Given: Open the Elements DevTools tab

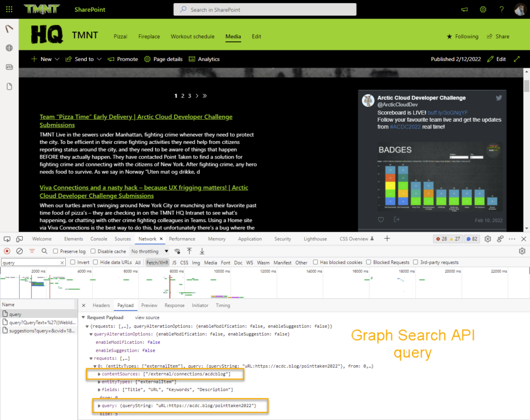Looking at the screenshot, I should tap(73, 239).
